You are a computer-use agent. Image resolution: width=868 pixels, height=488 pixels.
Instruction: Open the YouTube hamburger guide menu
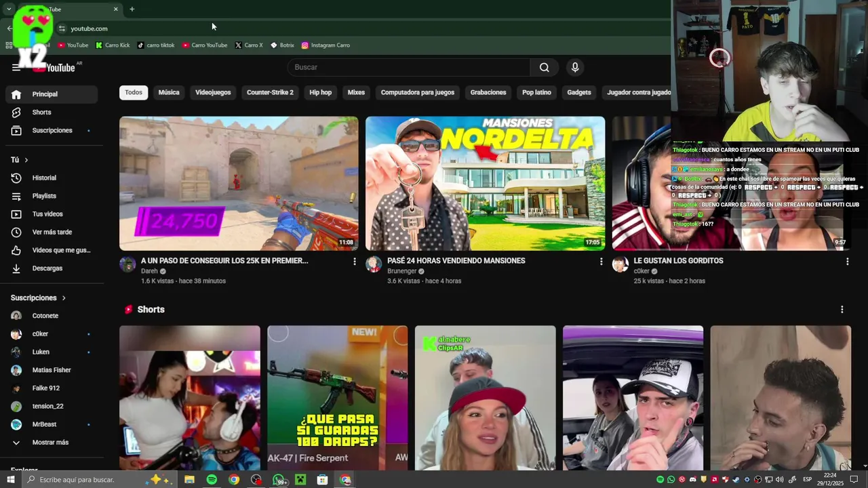(x=16, y=67)
